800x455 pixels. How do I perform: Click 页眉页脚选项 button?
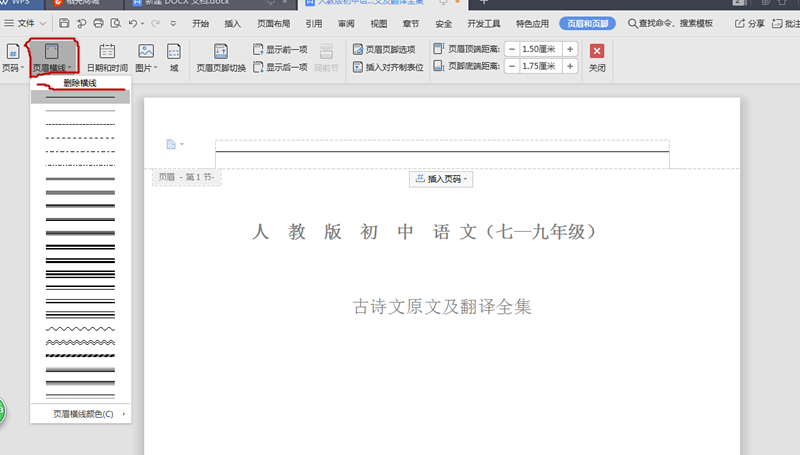(x=384, y=49)
